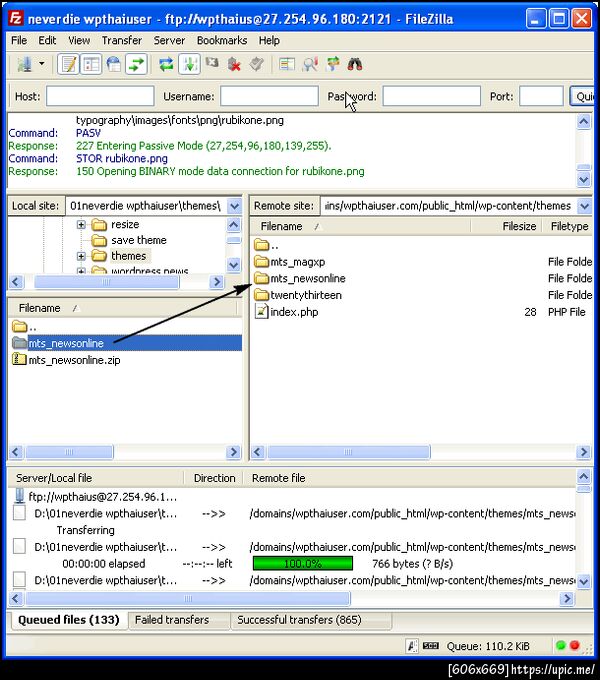Disconnect from the current server
Image resolution: width=600 pixels, height=680 pixels.
pos(235,65)
